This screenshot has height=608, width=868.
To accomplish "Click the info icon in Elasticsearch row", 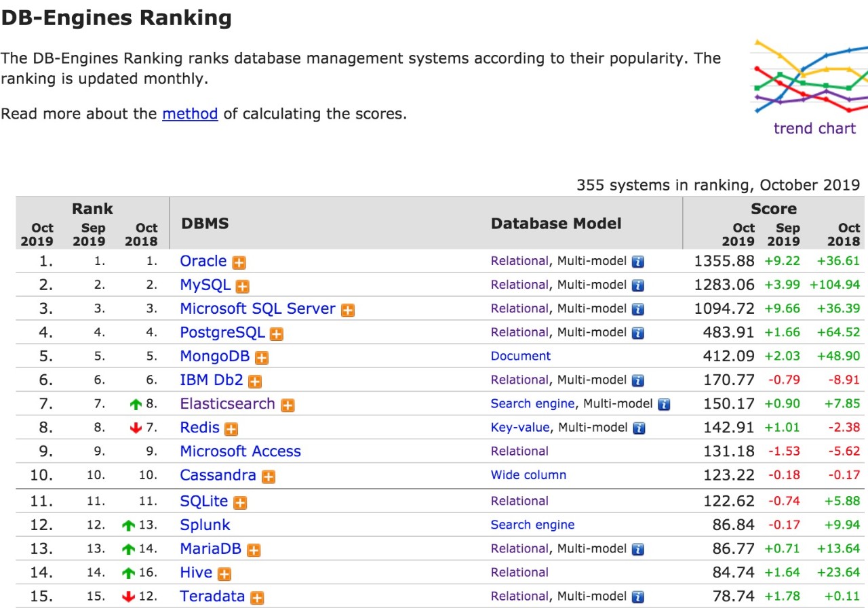I will click(664, 405).
